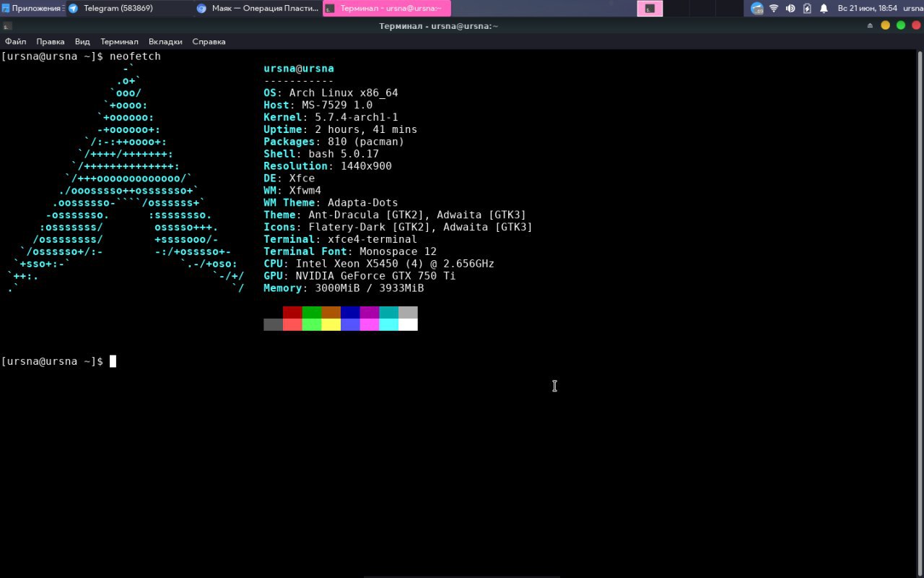Image resolution: width=924 pixels, height=578 pixels.
Task: Click the white color block in neofetch palette
Action: (408, 324)
